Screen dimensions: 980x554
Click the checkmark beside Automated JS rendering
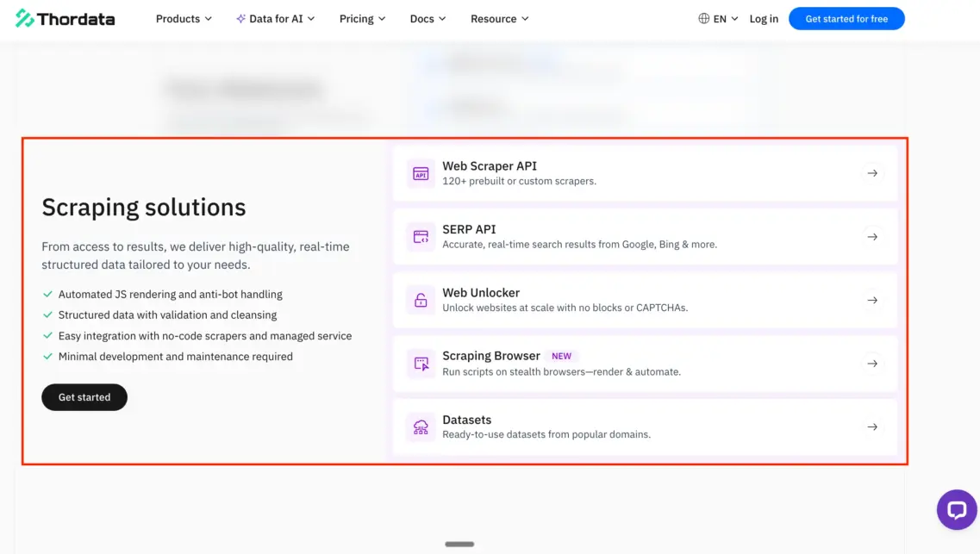[47, 294]
